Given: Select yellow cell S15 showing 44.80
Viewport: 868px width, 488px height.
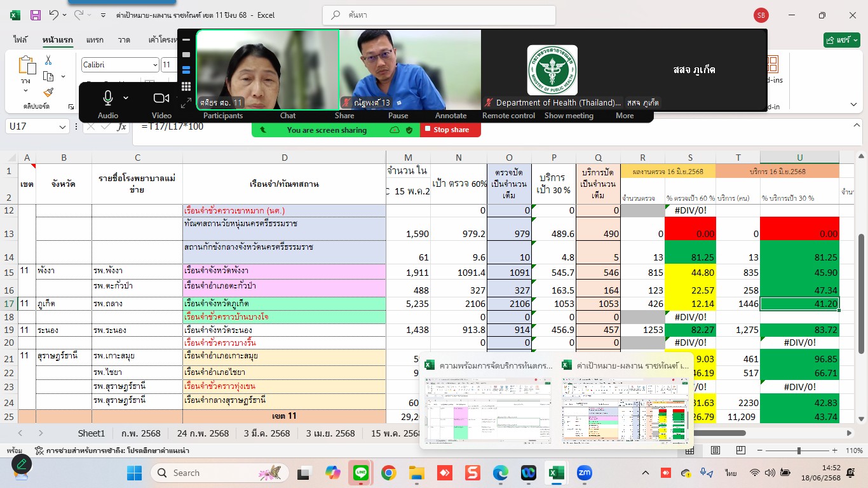Looking at the screenshot, I should pyautogui.click(x=690, y=272).
